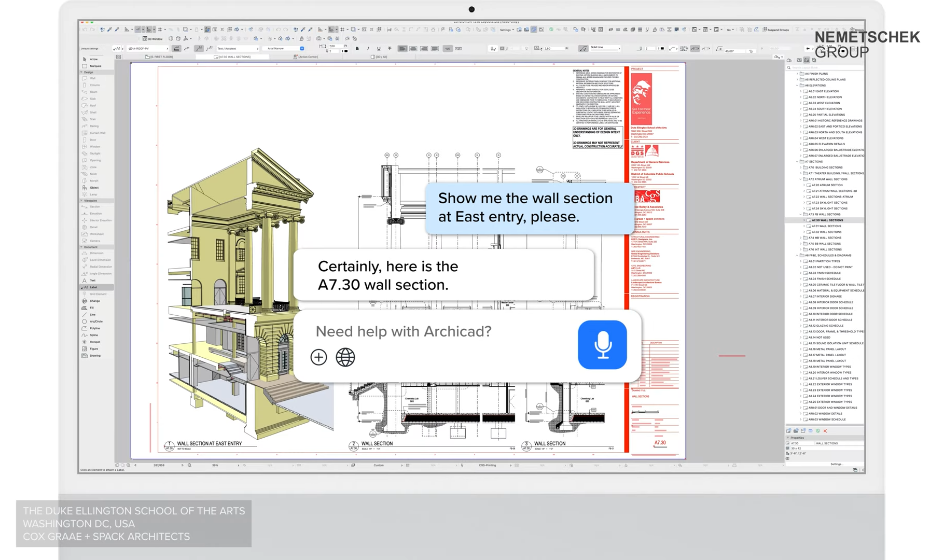Screen dimensions: 930x560
Task: Click the globe language icon in assistant
Action: tap(345, 357)
